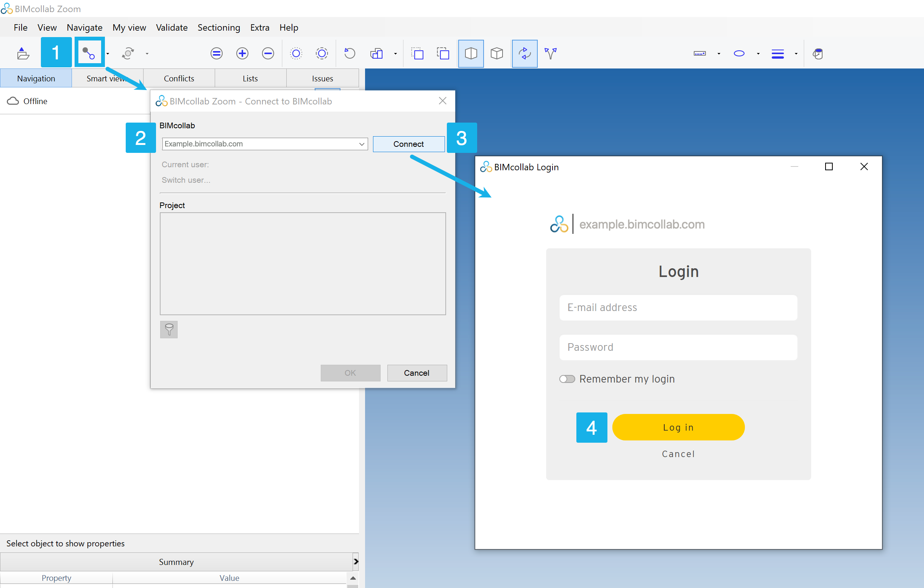Open the Help menu

[x=289, y=28]
